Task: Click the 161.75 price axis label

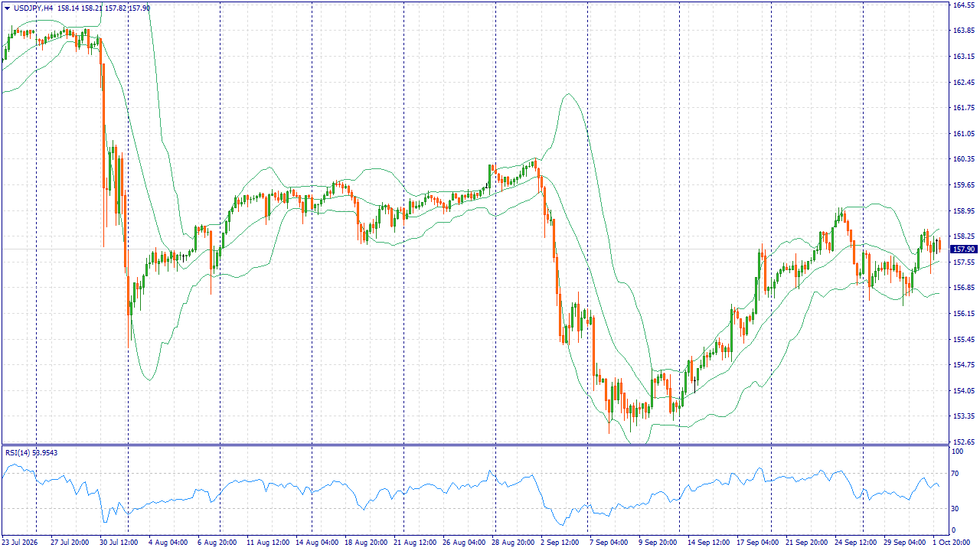Action: 963,108
